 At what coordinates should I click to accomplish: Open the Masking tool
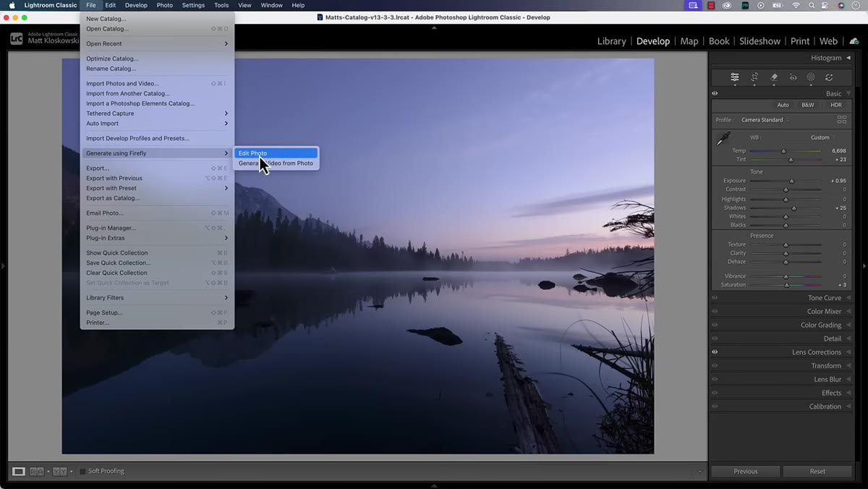(811, 77)
